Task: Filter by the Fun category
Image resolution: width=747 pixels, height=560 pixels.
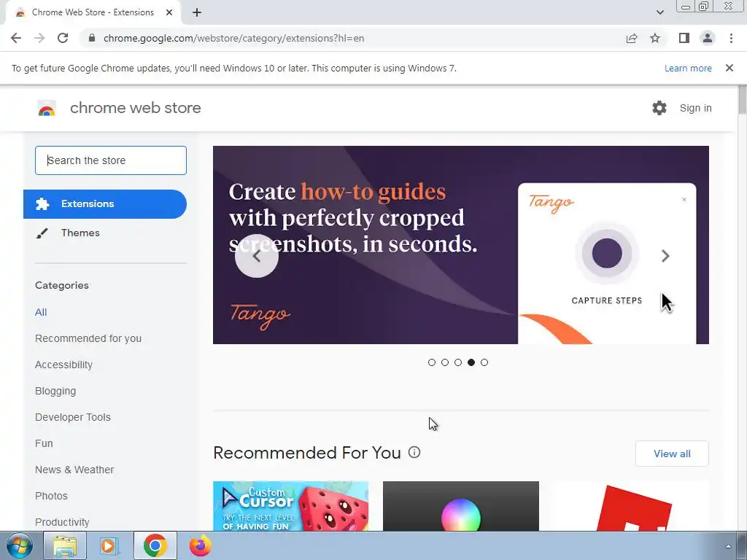Action: (44, 443)
